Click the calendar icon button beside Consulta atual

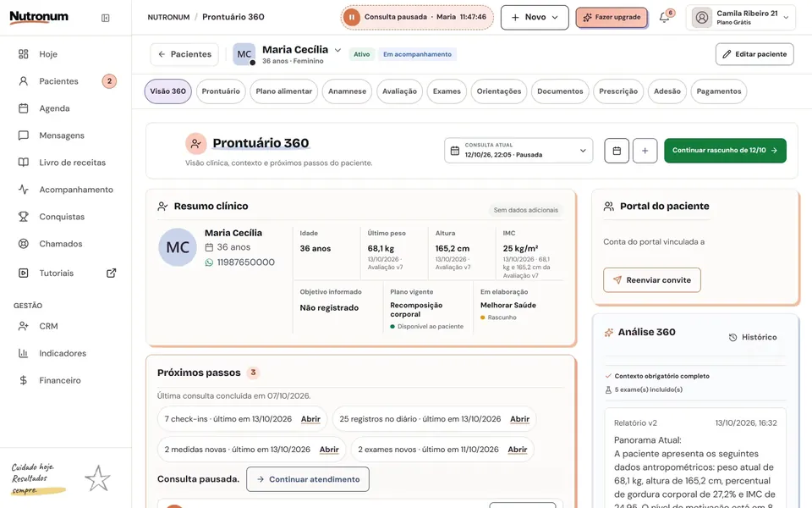(617, 151)
